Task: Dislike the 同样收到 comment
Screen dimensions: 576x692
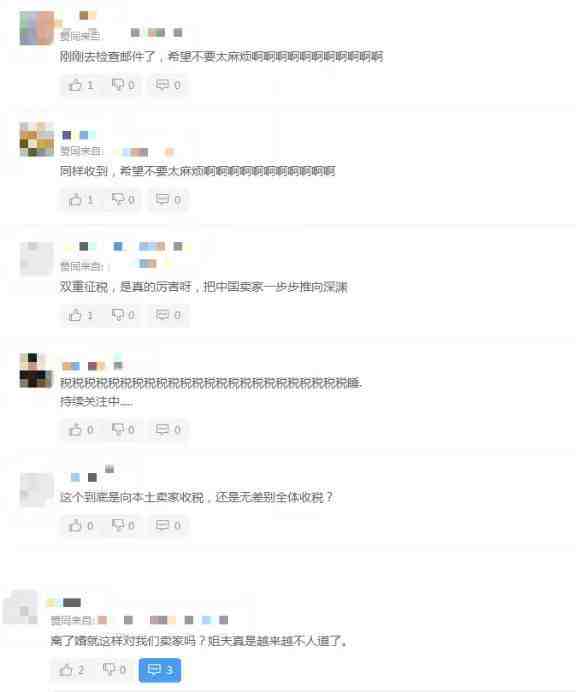Action: coord(123,200)
